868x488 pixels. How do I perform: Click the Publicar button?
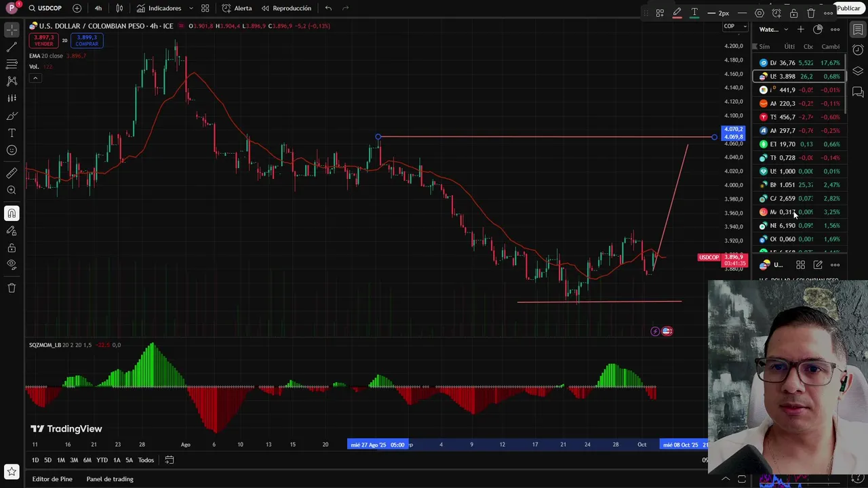(848, 8)
